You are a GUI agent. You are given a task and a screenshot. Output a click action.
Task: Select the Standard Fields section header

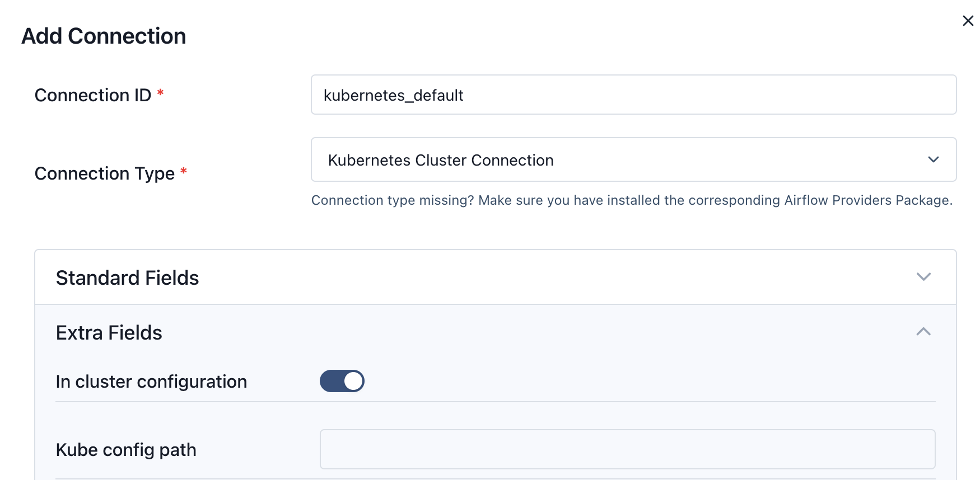(127, 277)
